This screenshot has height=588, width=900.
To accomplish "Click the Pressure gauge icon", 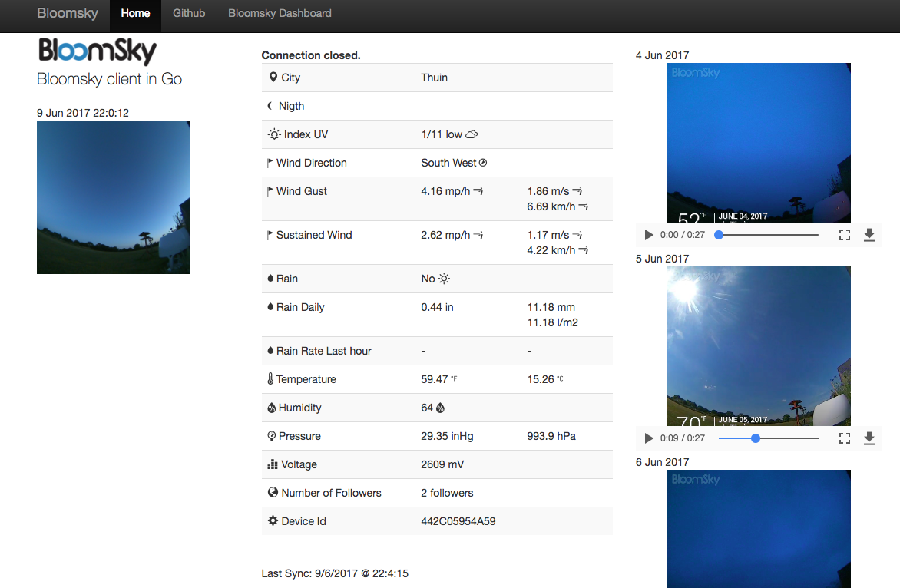I will coord(272,436).
